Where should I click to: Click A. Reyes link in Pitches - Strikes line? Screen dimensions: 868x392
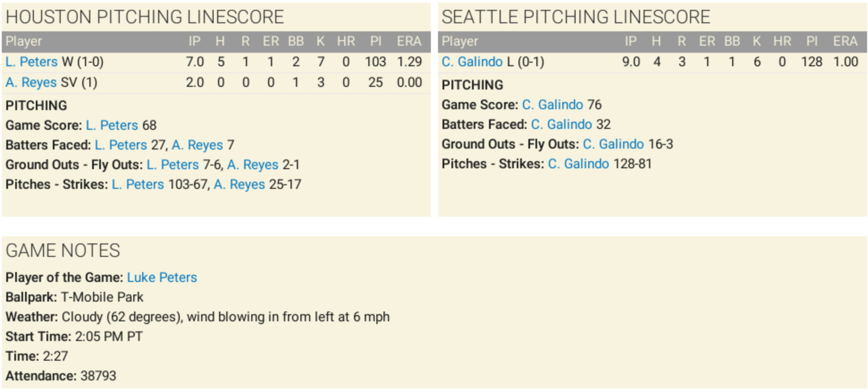coord(239,184)
